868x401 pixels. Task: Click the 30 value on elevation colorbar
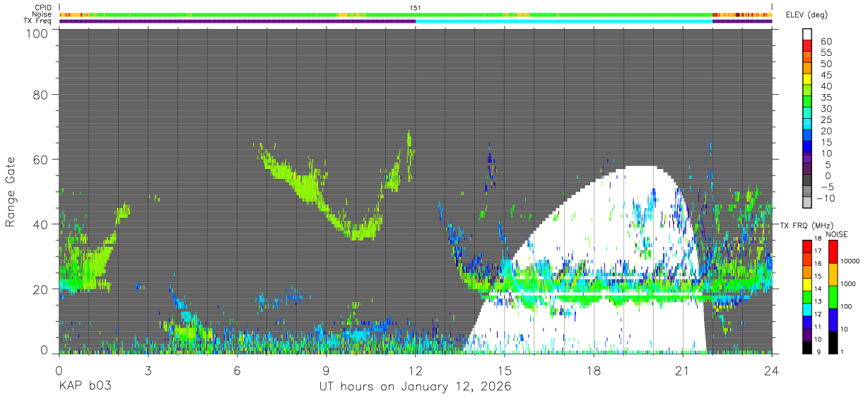[x=826, y=109]
